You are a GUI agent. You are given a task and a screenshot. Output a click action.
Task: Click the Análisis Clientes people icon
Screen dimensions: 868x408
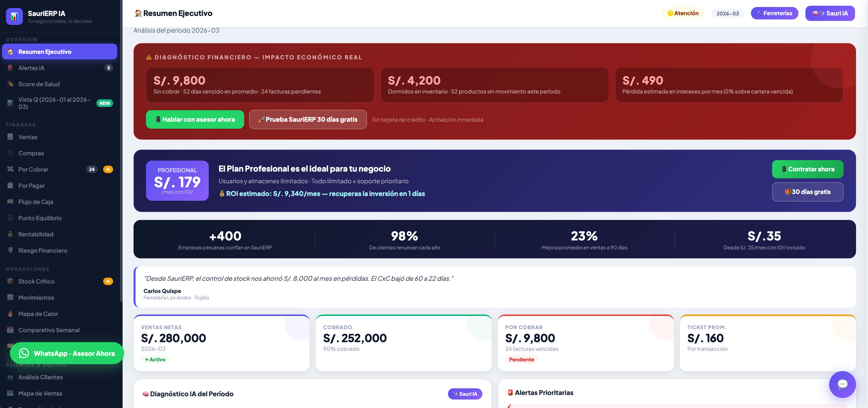(10, 377)
